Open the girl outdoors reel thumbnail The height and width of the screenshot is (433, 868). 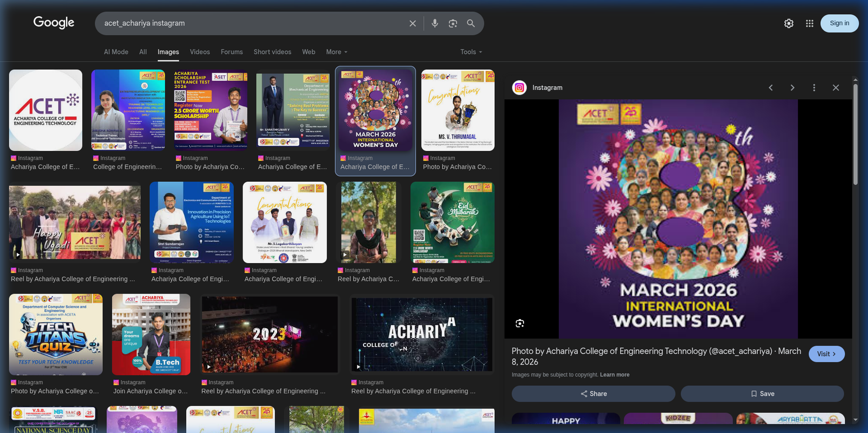pos(368,222)
